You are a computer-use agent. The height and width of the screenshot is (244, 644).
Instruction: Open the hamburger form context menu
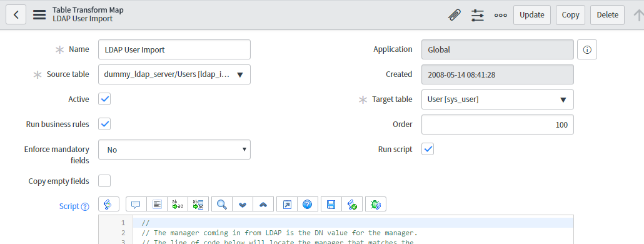point(39,15)
